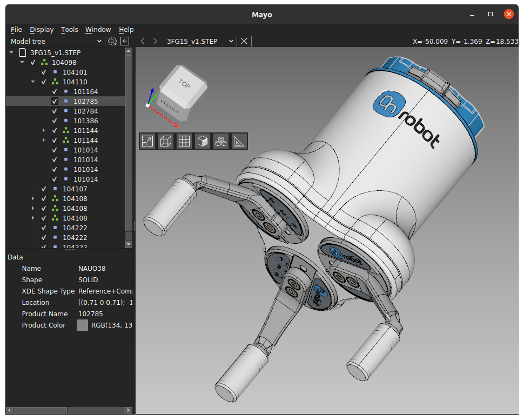Image resolution: width=524 pixels, height=420 pixels.
Task: Toggle the checkbox for node 104098
Action: click(33, 62)
